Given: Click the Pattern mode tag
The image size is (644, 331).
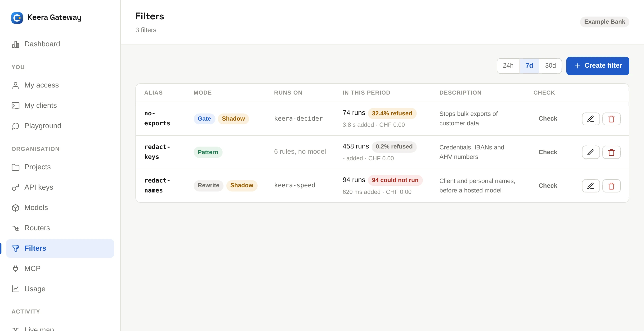Looking at the screenshot, I should click(x=208, y=152).
